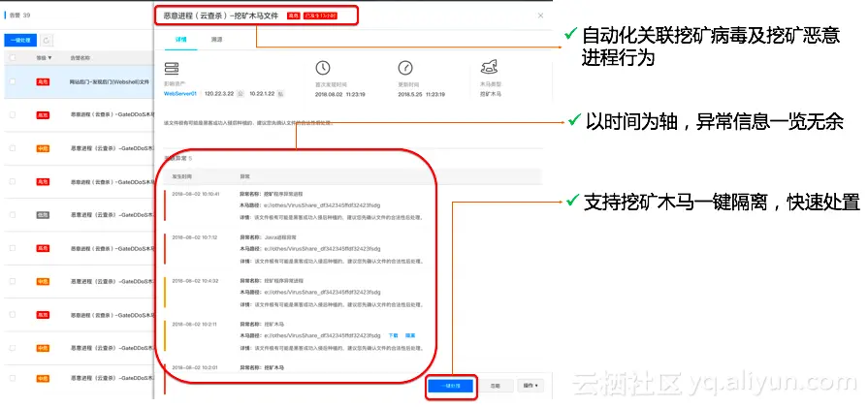Click the update time 2018.5.25 11:23:19
This screenshot has width=868, height=407.
click(x=421, y=95)
